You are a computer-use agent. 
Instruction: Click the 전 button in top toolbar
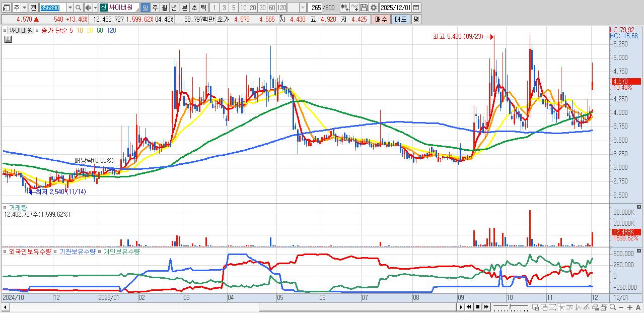click(33, 8)
